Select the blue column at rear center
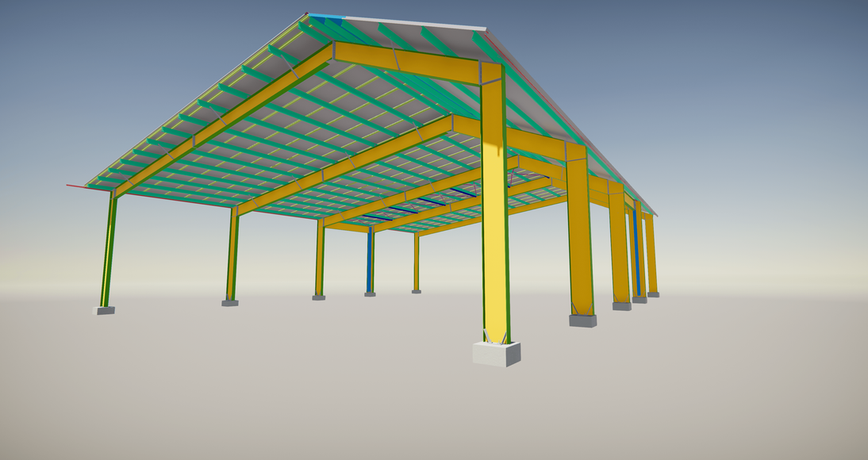Screen dimensions: 868x460 click(369, 260)
